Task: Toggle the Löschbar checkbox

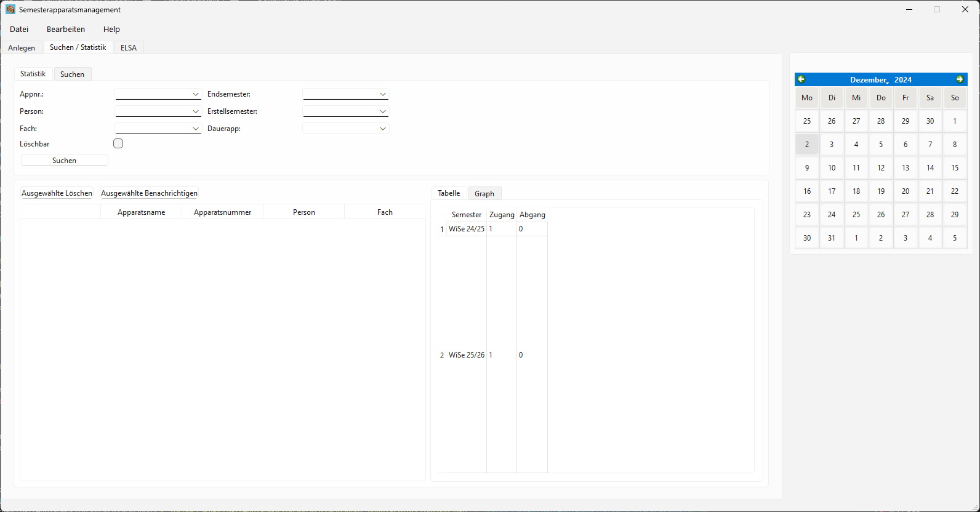Action: [x=118, y=143]
